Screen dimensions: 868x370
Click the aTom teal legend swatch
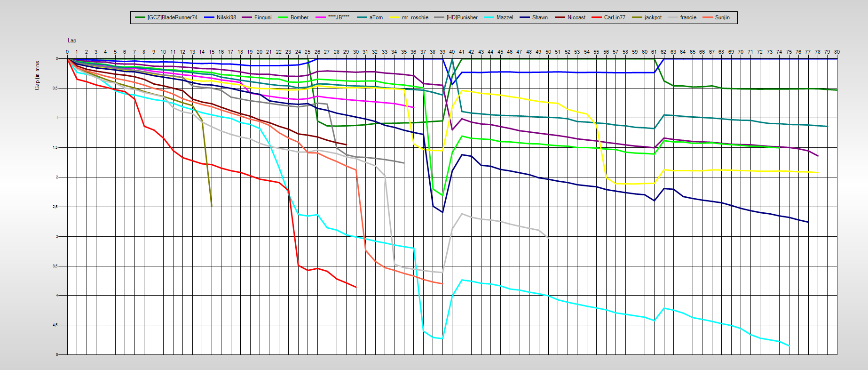click(x=363, y=17)
